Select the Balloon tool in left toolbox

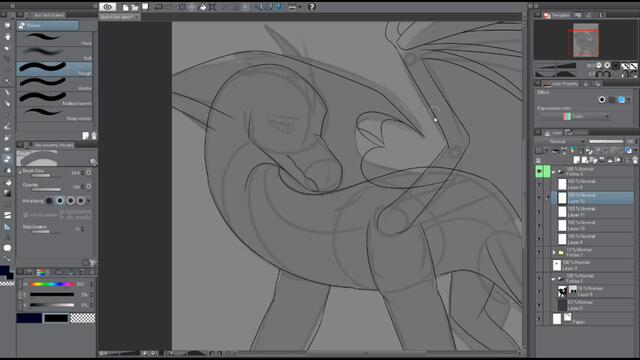click(7, 248)
